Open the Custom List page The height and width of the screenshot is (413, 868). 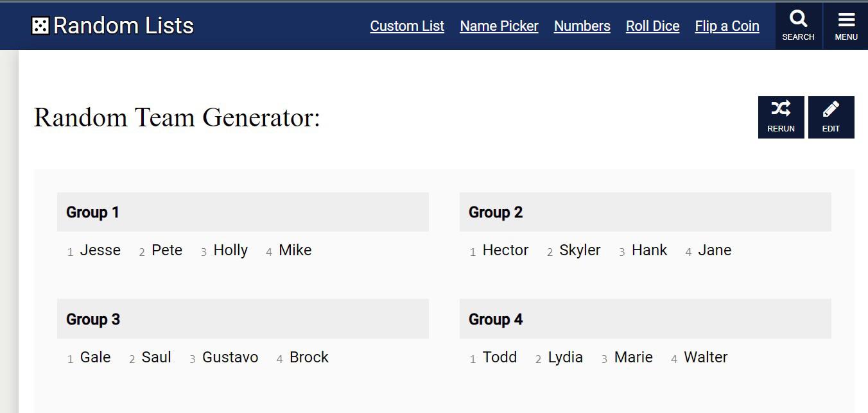click(406, 26)
